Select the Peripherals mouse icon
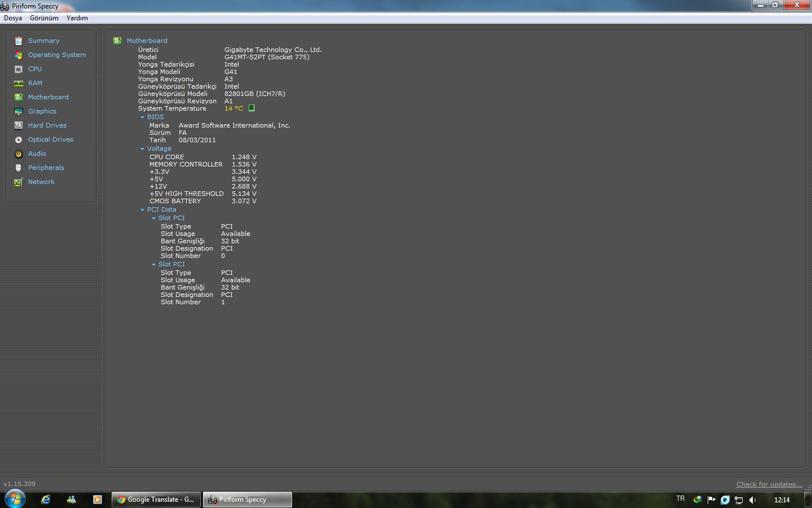Screen dimensions: 812x508 [x=19, y=168]
